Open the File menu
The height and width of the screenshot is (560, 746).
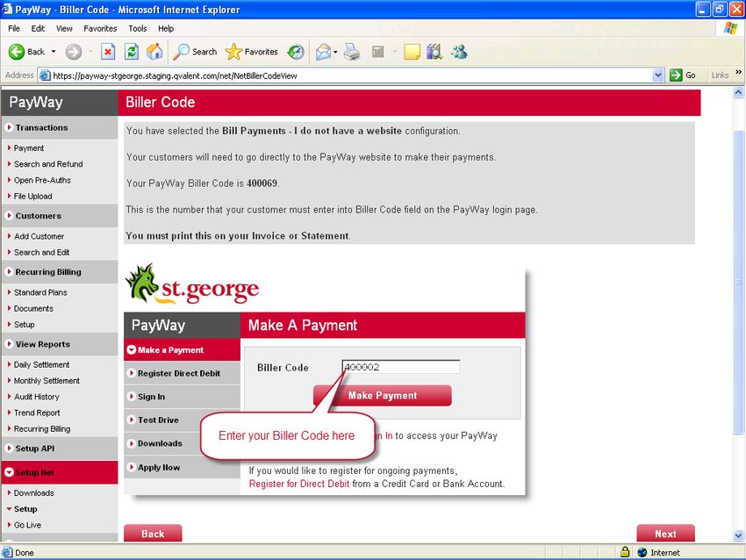point(14,29)
